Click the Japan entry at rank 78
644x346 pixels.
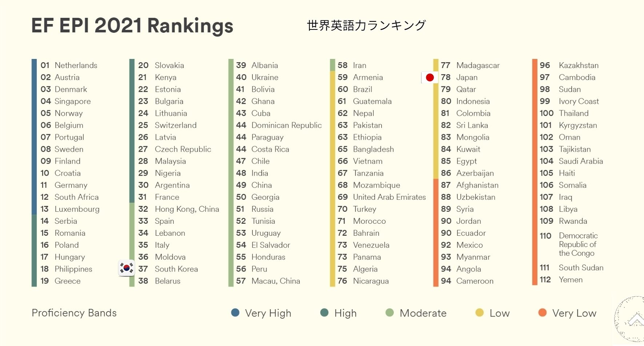[x=467, y=77]
